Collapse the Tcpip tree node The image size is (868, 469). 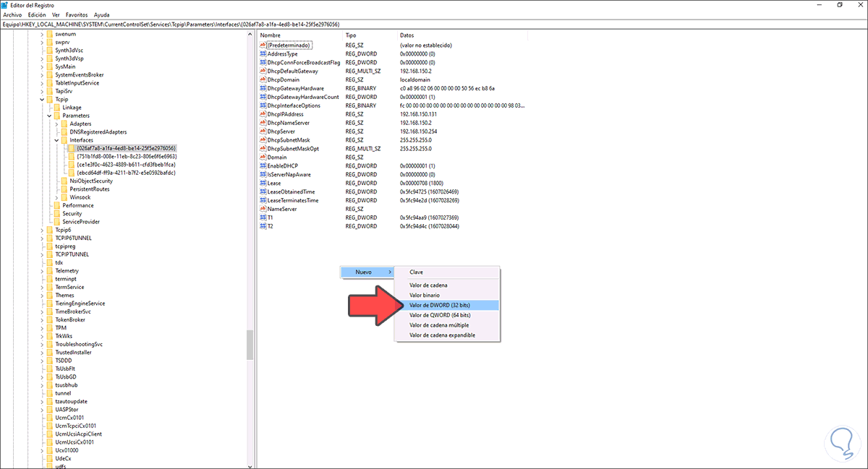pyautogui.click(x=41, y=99)
